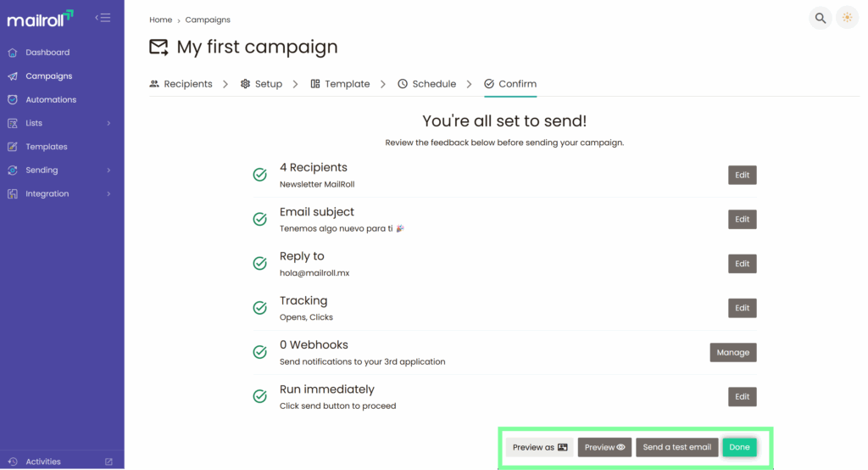Open the Templates sidebar item
Viewport: 868px width, 470px height.
point(46,147)
